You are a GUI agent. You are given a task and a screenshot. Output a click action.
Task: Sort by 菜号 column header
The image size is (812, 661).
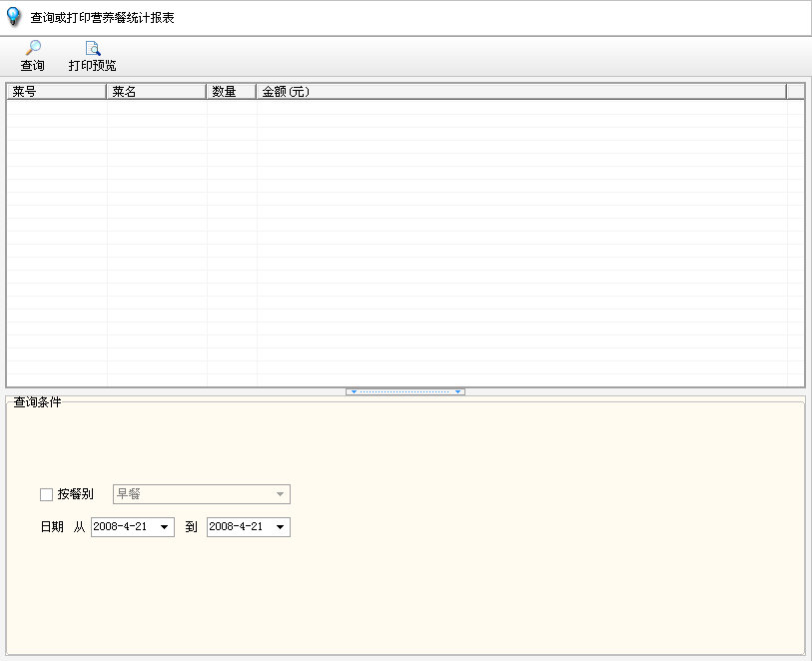click(x=56, y=92)
